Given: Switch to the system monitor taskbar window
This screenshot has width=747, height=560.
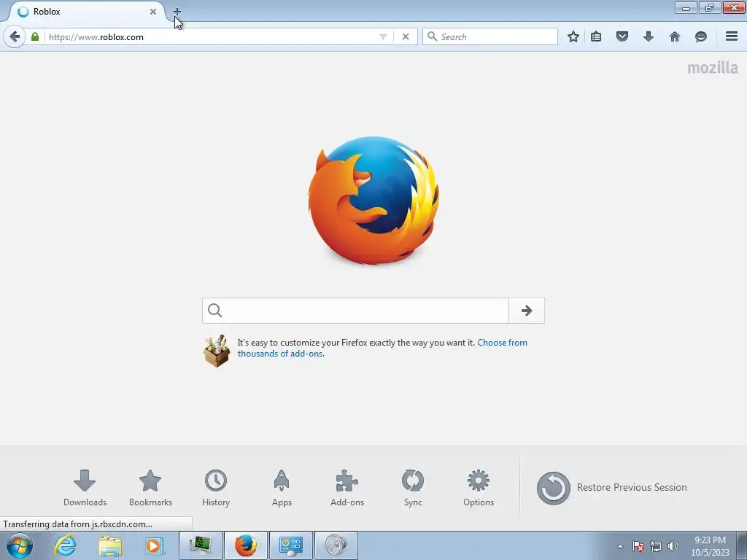Looking at the screenshot, I should pos(201,545).
